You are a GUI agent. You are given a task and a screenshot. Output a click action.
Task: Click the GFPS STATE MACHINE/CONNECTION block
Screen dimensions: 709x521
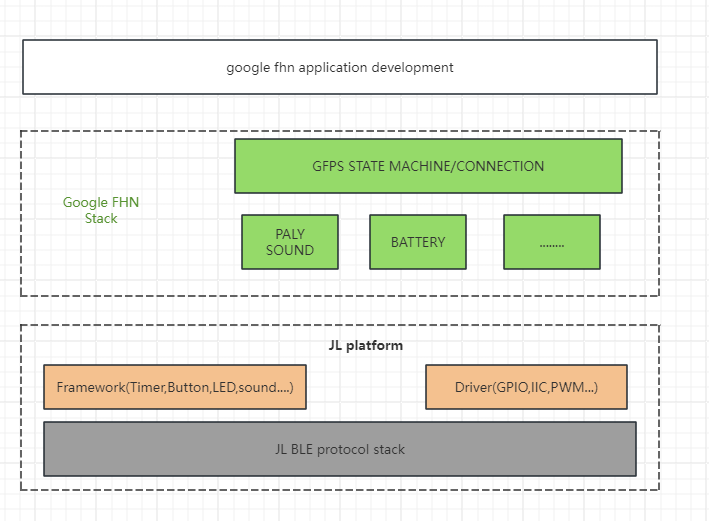pos(428,166)
